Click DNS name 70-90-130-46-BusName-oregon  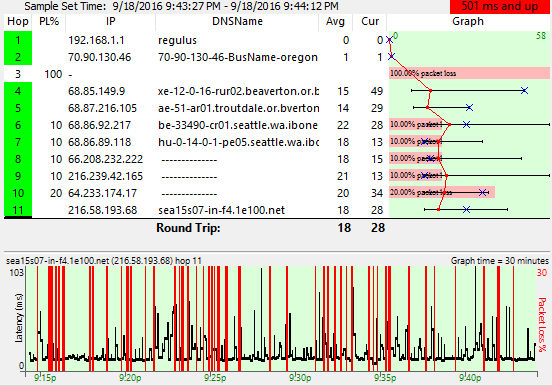click(238, 57)
